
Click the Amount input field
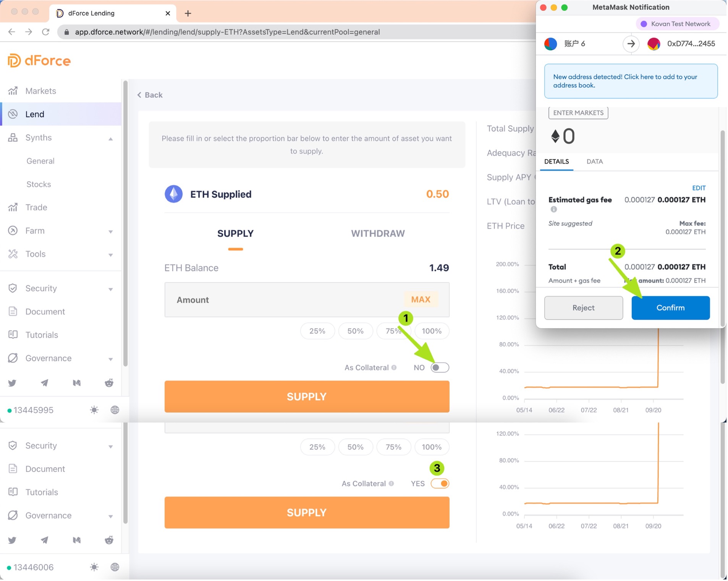(x=307, y=300)
